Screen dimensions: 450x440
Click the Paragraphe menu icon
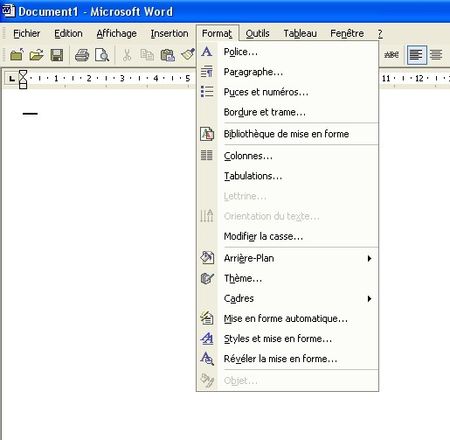click(x=207, y=72)
